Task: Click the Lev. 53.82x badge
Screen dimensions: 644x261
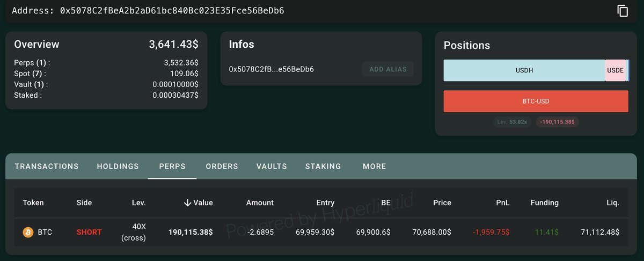Action: tap(512, 122)
